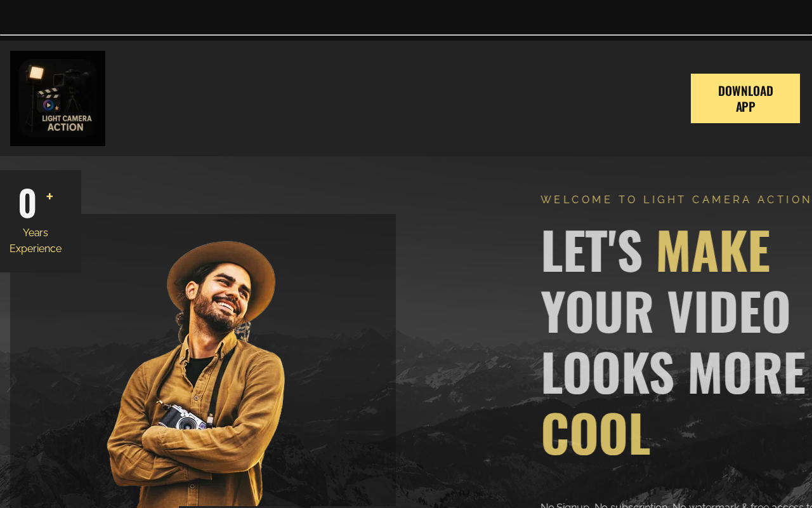
Task: Click the YOUR VIDEO heading line
Action: point(665,312)
